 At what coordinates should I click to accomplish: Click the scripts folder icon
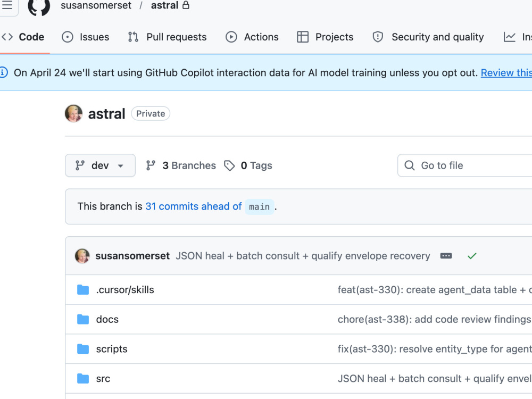[x=83, y=349]
